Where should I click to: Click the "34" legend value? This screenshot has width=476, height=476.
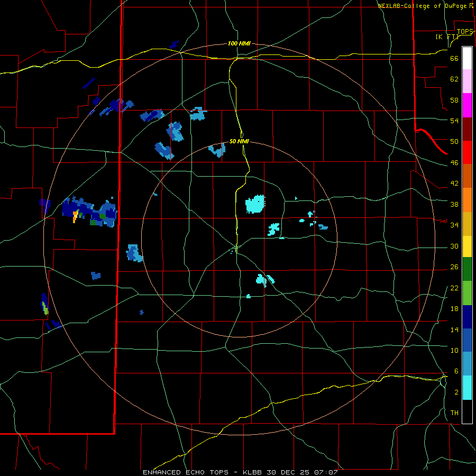pos(454,225)
